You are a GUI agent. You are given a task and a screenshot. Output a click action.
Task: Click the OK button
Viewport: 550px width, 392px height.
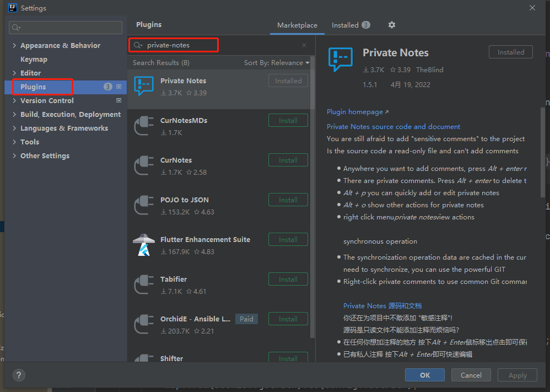425,375
